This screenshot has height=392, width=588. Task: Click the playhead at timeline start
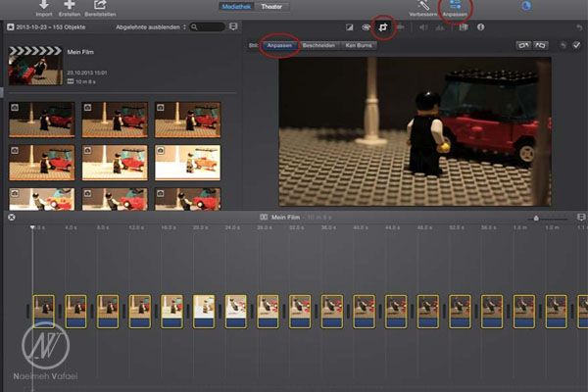click(x=32, y=227)
